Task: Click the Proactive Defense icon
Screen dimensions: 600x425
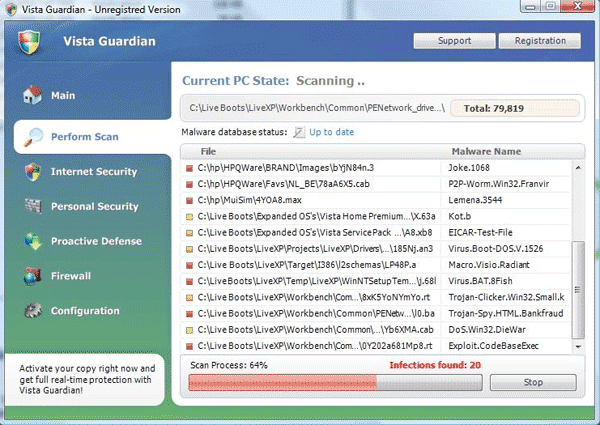Action: pos(33,241)
